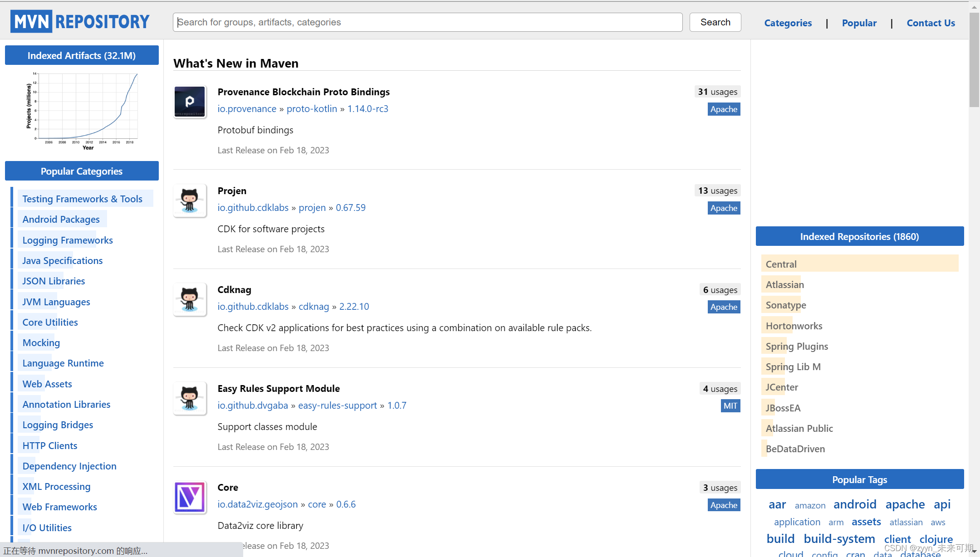Open the Categories menu link

(x=788, y=23)
